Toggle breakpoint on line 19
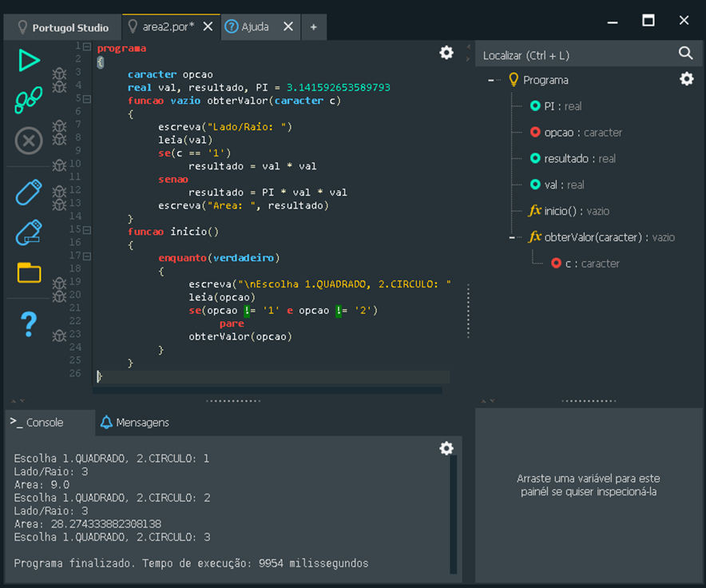Viewport: 706px width, 588px height. point(59,283)
